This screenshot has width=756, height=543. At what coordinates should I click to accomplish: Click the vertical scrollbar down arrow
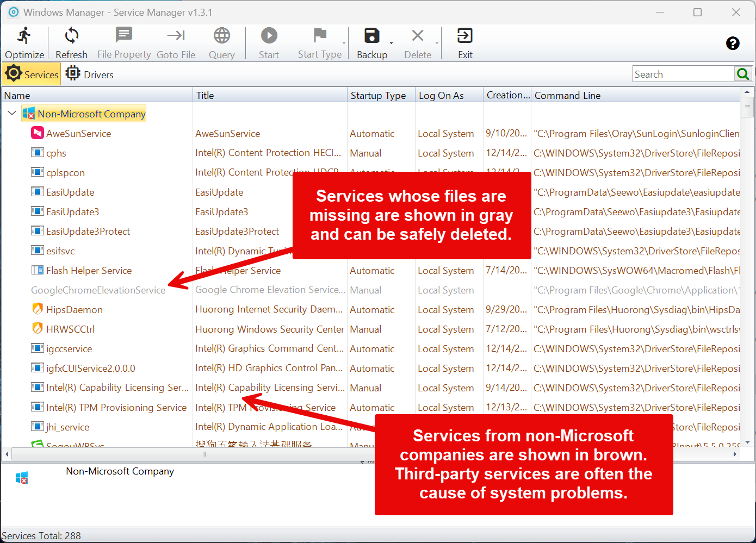(x=747, y=442)
